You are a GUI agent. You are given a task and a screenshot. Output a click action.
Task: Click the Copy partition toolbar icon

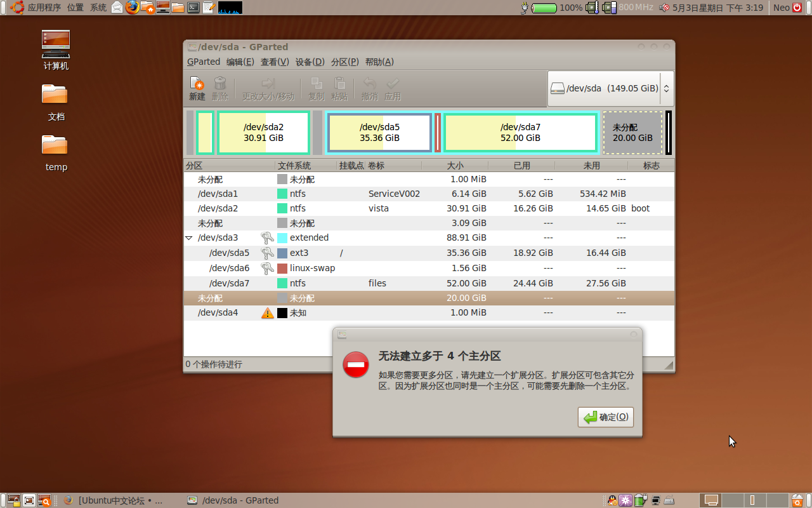317,83
